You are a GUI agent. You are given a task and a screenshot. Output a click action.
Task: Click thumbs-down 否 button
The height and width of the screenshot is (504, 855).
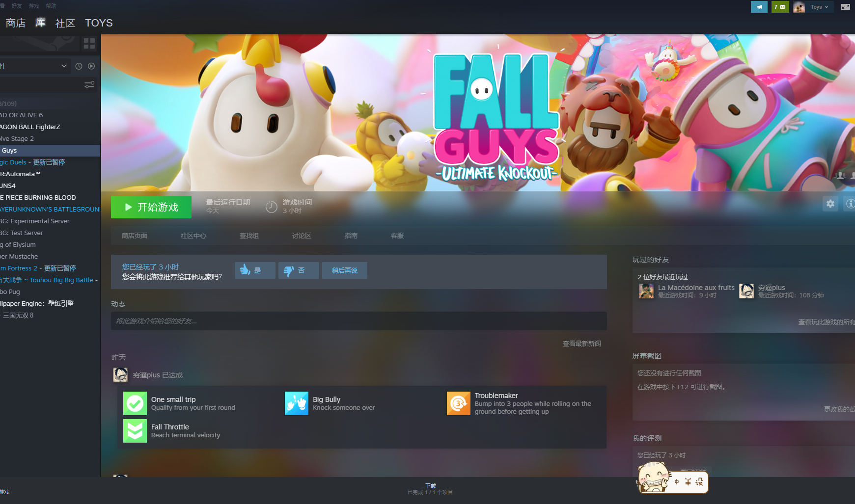click(x=299, y=270)
